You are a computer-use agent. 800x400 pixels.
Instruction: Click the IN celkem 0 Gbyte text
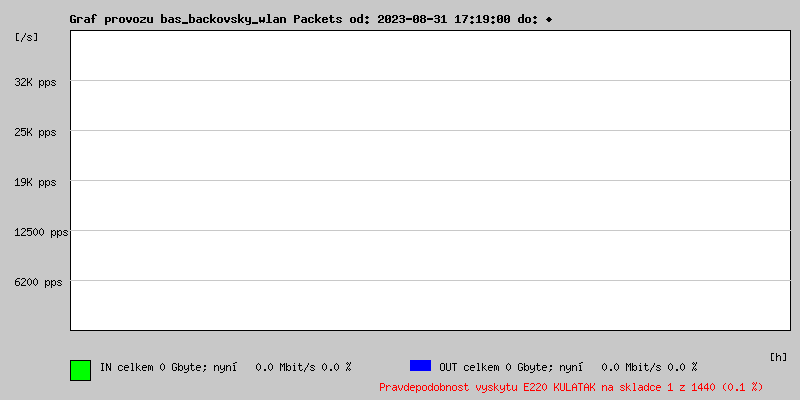(x=149, y=367)
